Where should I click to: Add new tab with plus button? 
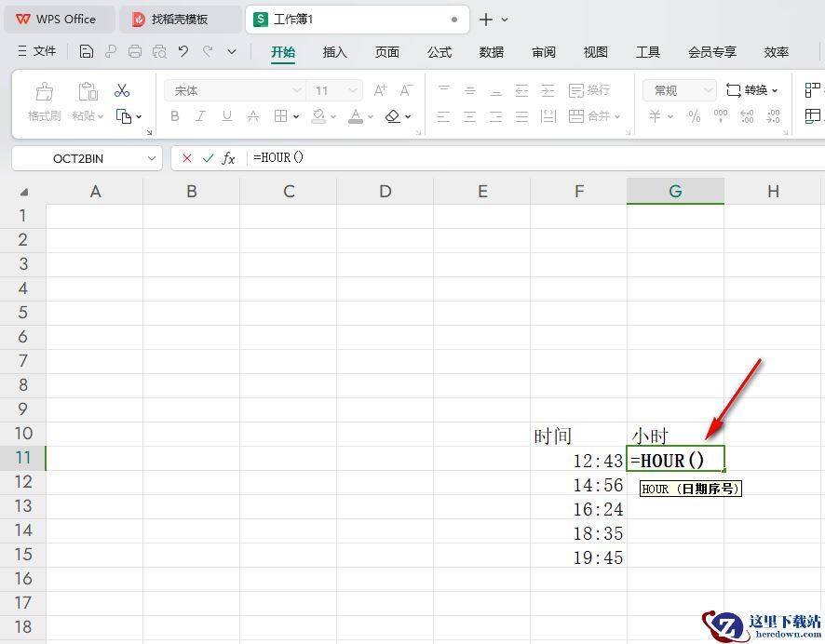pyautogui.click(x=486, y=20)
